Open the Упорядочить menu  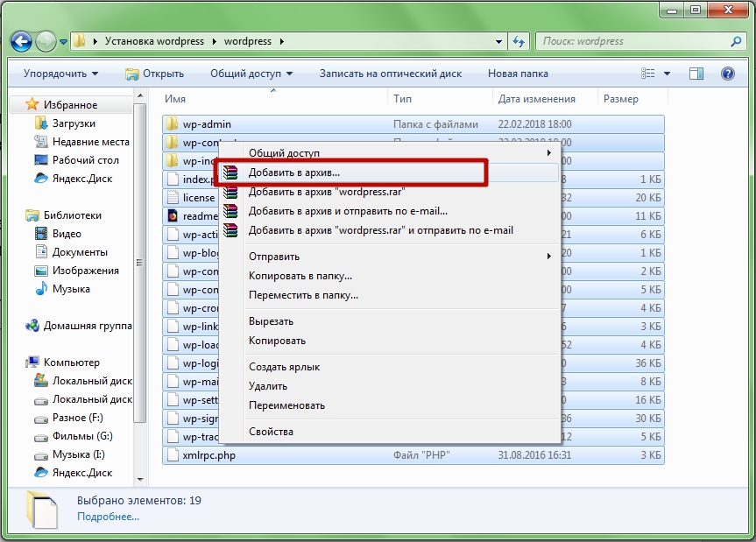(x=60, y=74)
